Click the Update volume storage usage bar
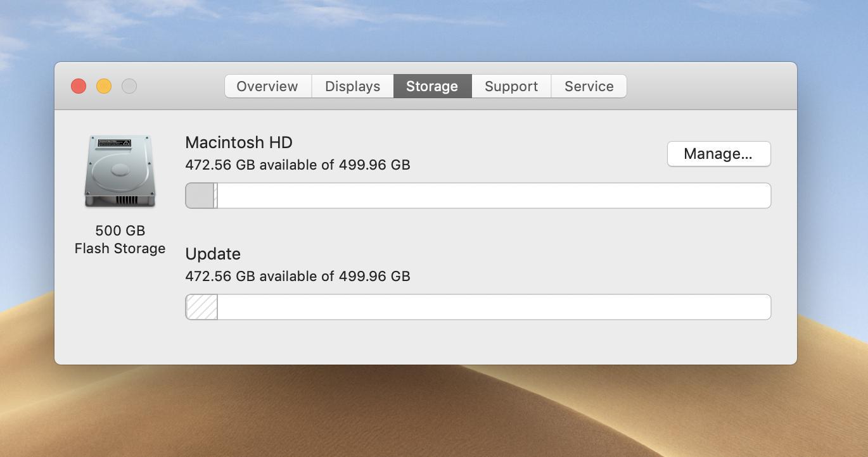This screenshot has width=868, height=457. tap(478, 307)
